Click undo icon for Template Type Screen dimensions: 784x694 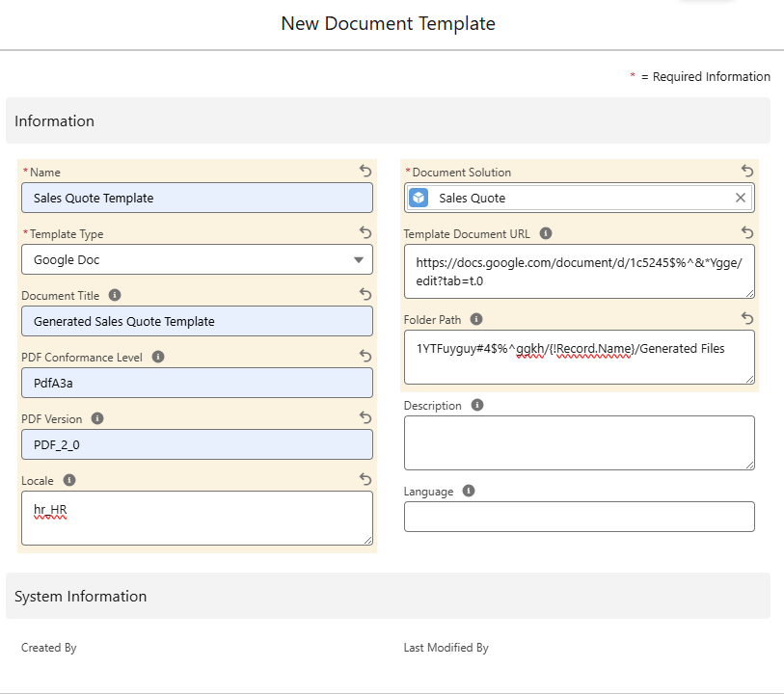tap(365, 232)
